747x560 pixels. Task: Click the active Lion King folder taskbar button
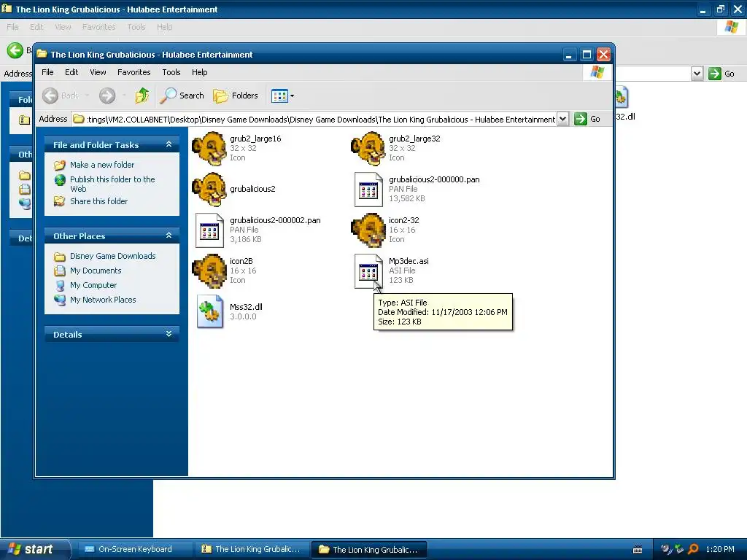368,550
